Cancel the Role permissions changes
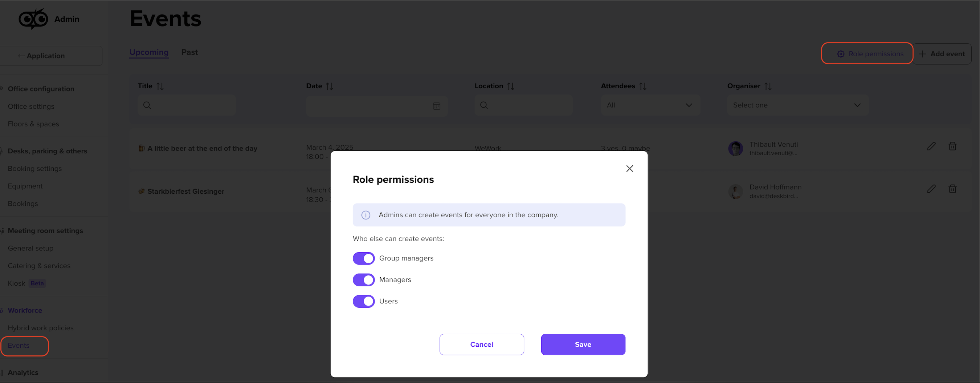This screenshot has width=980, height=383. pos(482,344)
